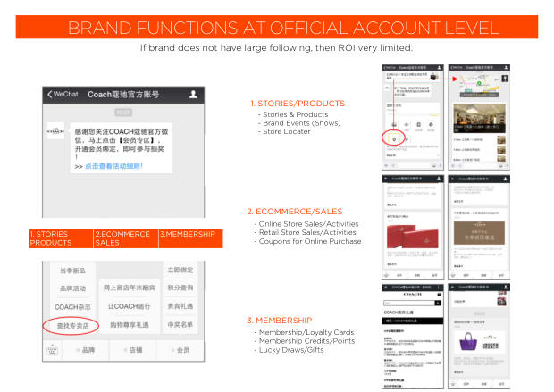Choose 查找专卖店 store locator entry
Screen dimensions: 554x392
point(72,325)
